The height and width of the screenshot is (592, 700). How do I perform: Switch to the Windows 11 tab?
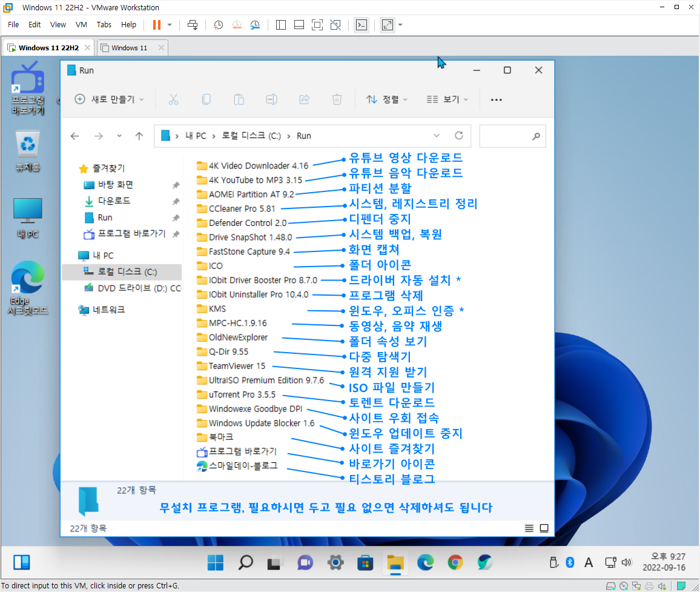click(129, 48)
